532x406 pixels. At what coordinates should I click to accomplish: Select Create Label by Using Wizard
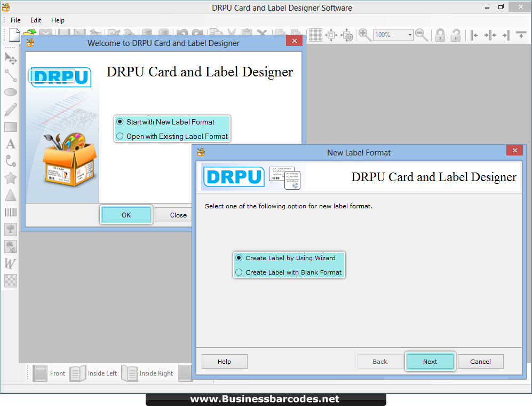click(285, 258)
